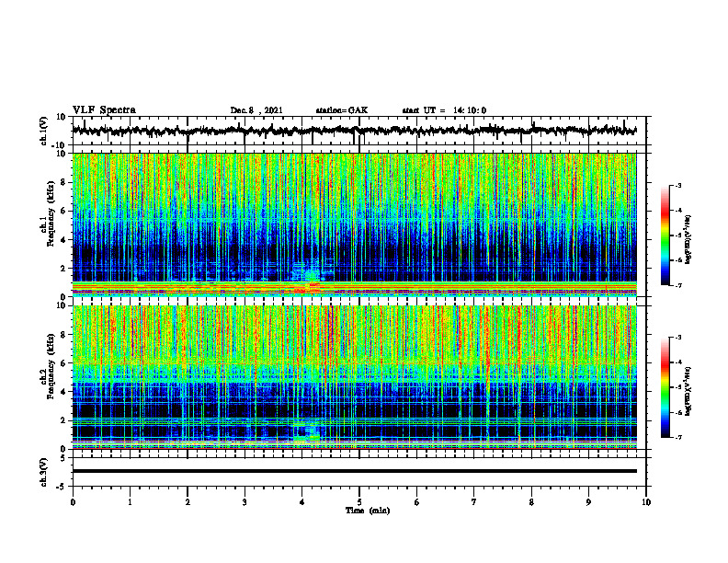
Task: Click the ch.1 voltage waveform trace panel
Action: coord(359,131)
